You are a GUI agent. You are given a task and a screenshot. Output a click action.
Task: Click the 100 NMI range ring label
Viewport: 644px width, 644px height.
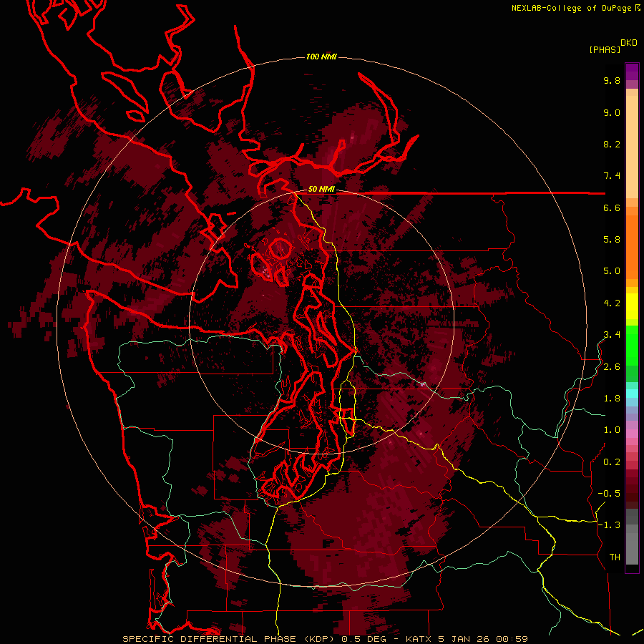click(321, 57)
